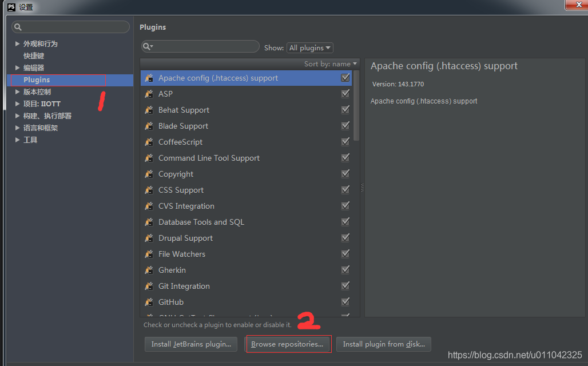Click the Git Integration plugin icon
This screenshot has height=366, width=588.
[150, 286]
